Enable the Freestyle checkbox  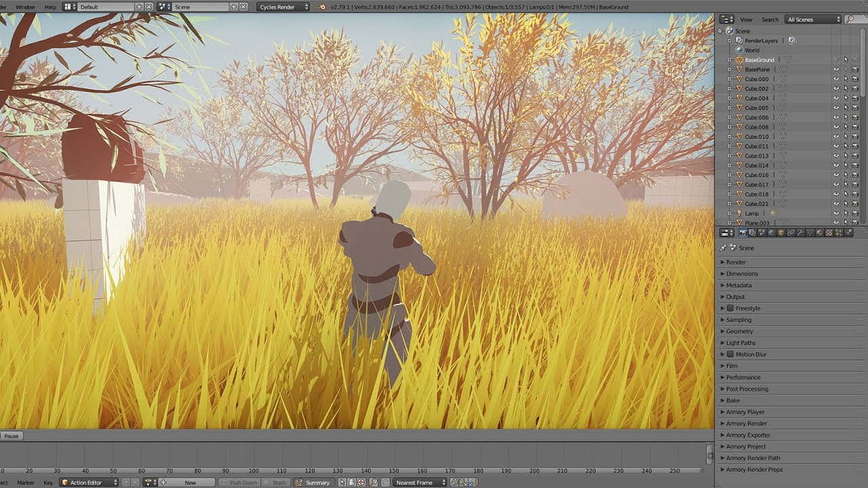[731, 308]
